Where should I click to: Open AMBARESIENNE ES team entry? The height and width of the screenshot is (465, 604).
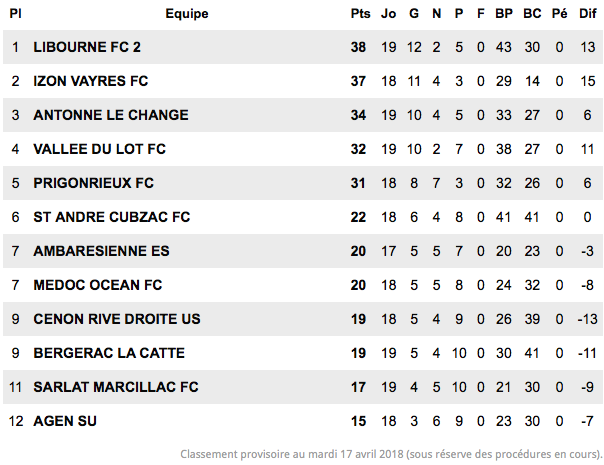[101, 251]
